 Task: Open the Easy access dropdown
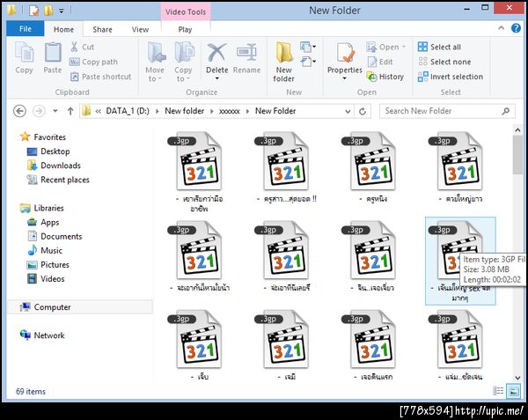coord(308,62)
